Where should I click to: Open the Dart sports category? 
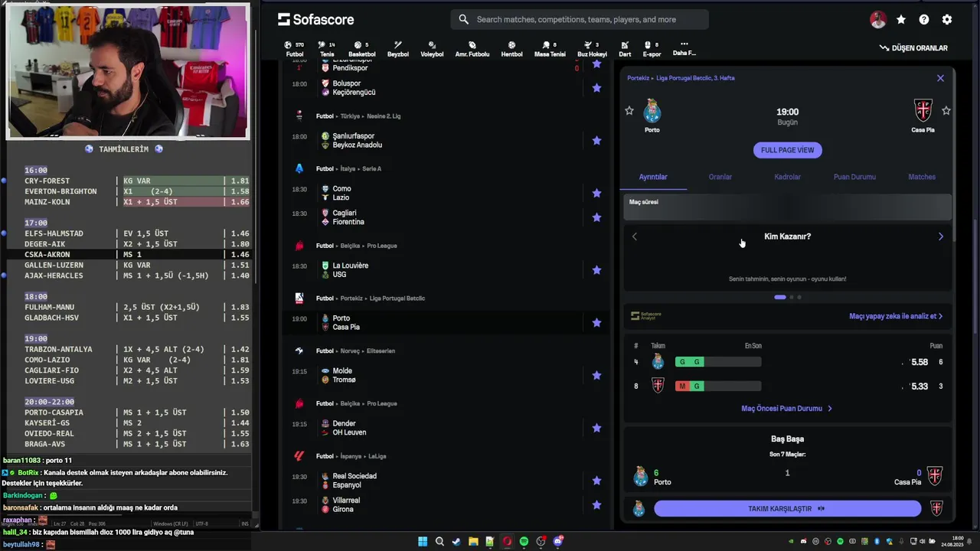[625, 49]
